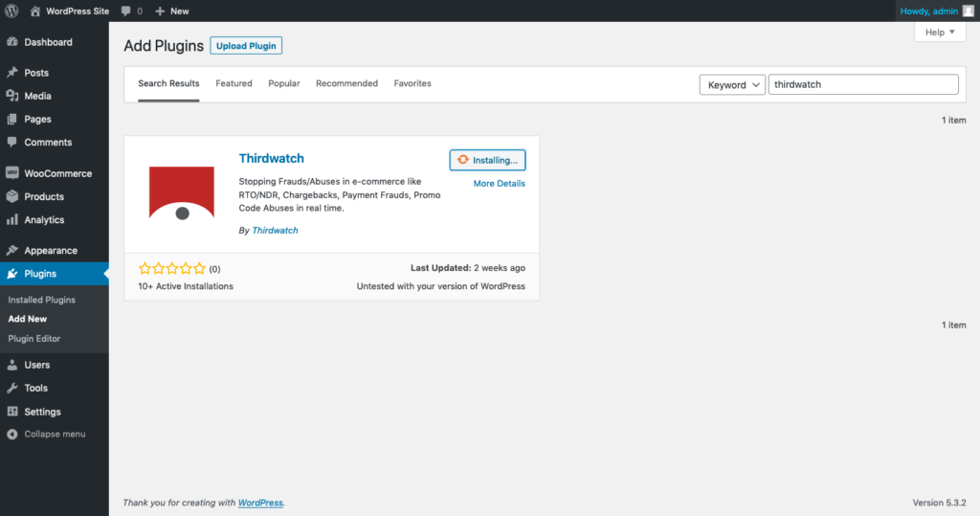The image size is (980, 516).
Task: Click the plus icon next to New
Action: coord(160,11)
